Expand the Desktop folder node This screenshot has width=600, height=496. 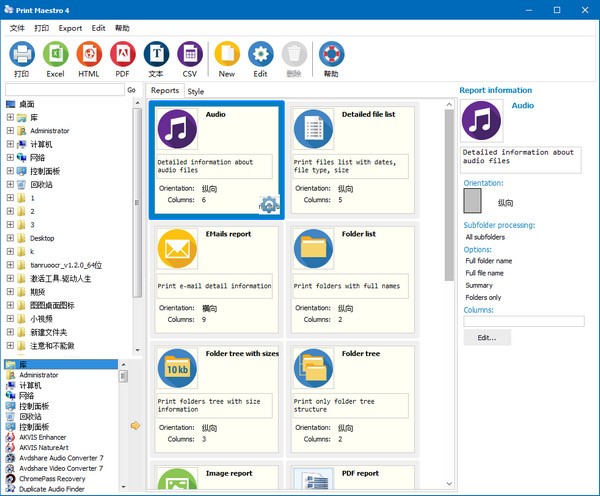(10, 238)
